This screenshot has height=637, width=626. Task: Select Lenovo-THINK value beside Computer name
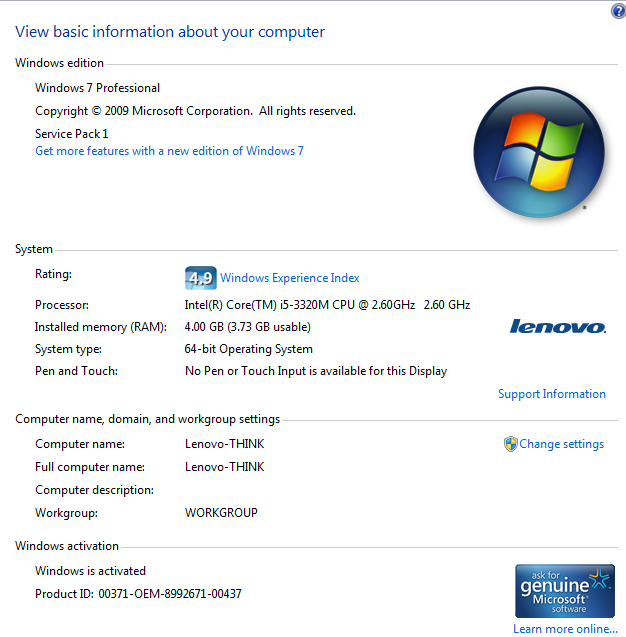pyautogui.click(x=225, y=444)
